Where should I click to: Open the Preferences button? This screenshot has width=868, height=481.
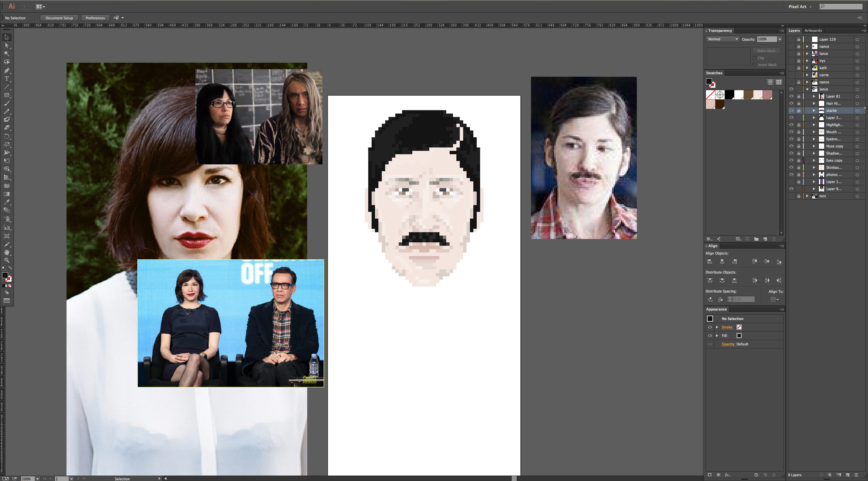coord(95,18)
